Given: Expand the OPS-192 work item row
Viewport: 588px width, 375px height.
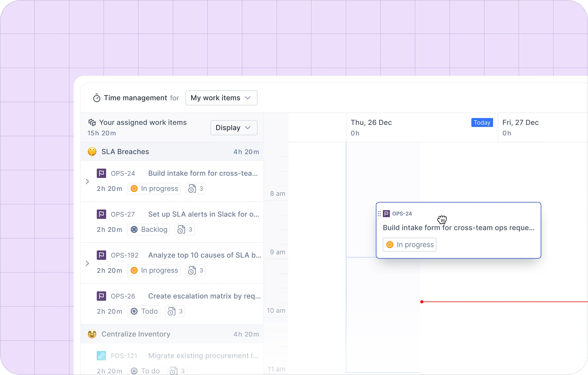Looking at the screenshot, I should point(87,263).
